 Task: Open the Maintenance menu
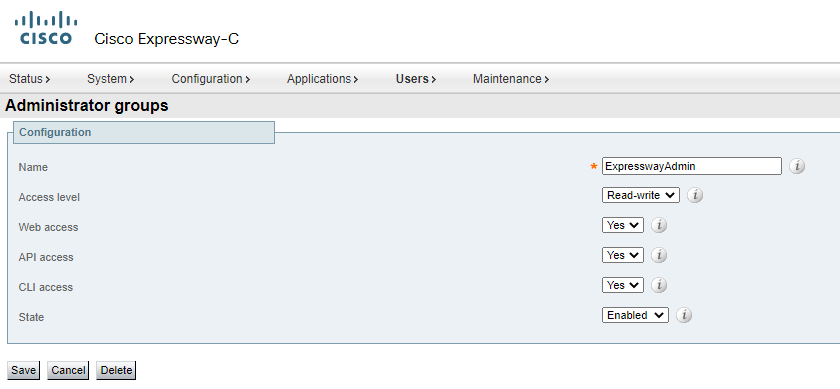point(511,79)
